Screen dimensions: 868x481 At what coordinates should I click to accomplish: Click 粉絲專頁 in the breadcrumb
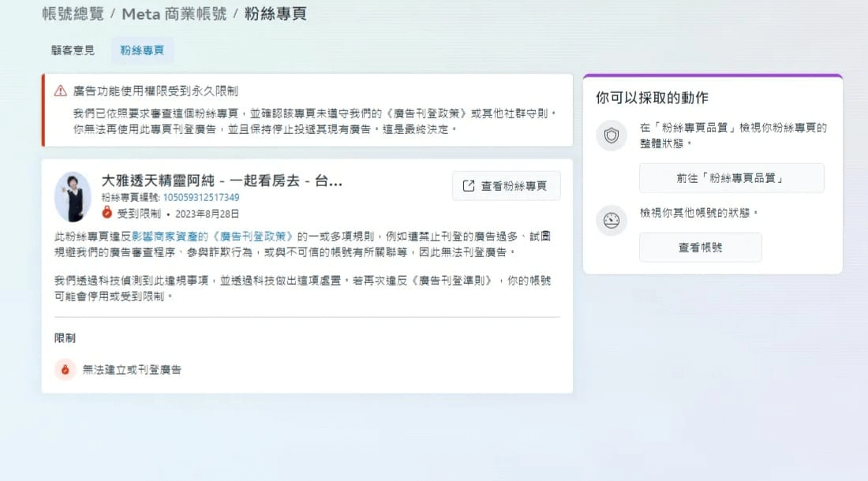click(x=275, y=13)
